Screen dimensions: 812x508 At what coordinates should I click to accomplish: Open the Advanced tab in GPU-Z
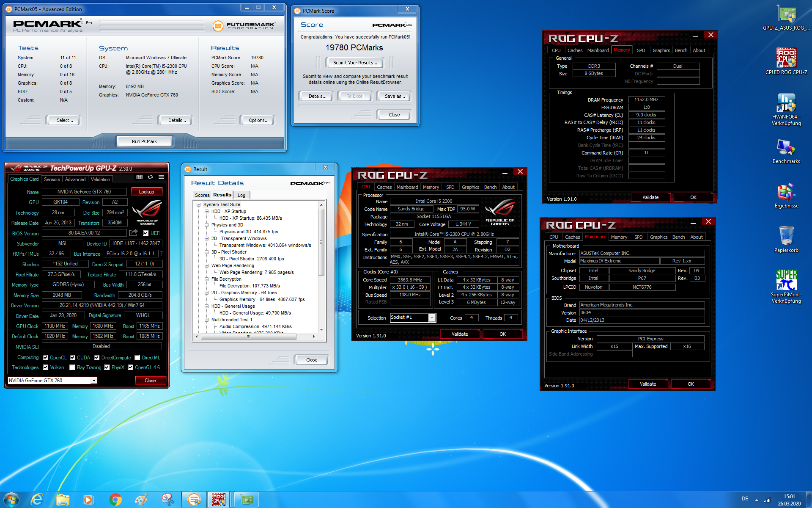[x=75, y=179]
